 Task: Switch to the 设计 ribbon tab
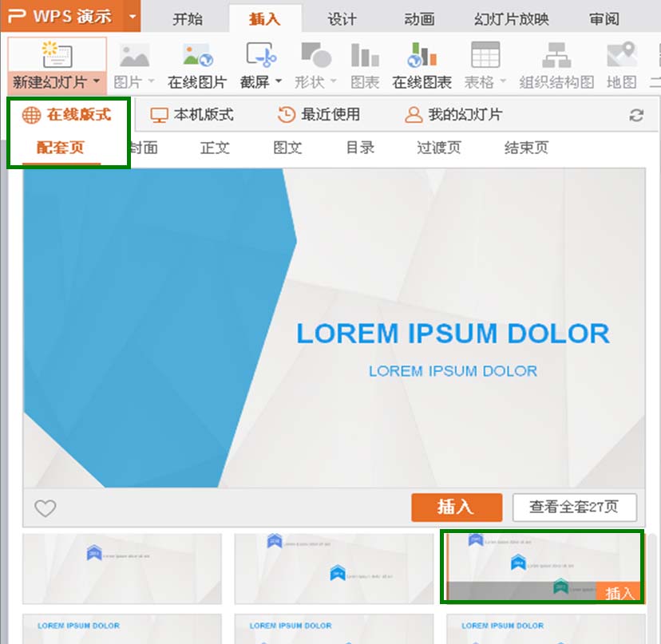(x=342, y=19)
